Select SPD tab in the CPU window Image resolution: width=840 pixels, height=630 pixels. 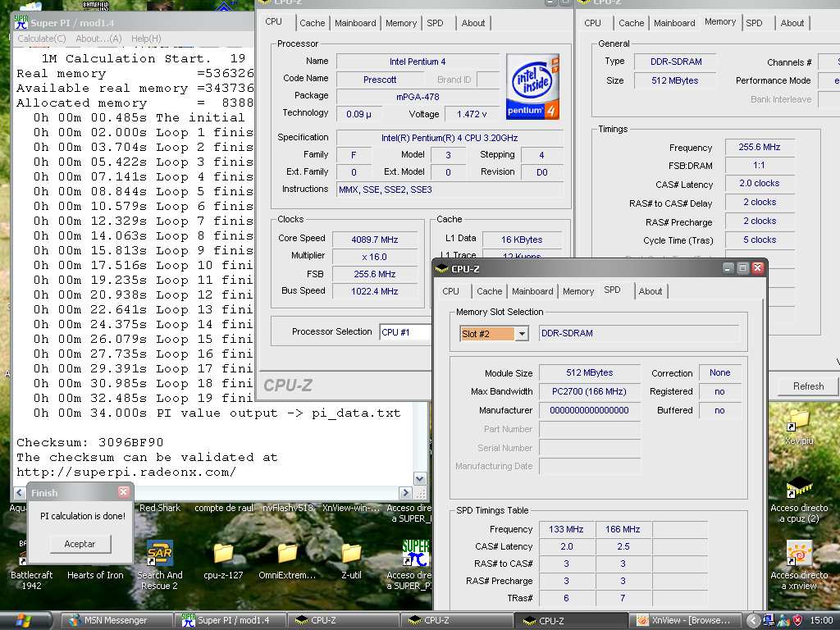[x=435, y=23]
